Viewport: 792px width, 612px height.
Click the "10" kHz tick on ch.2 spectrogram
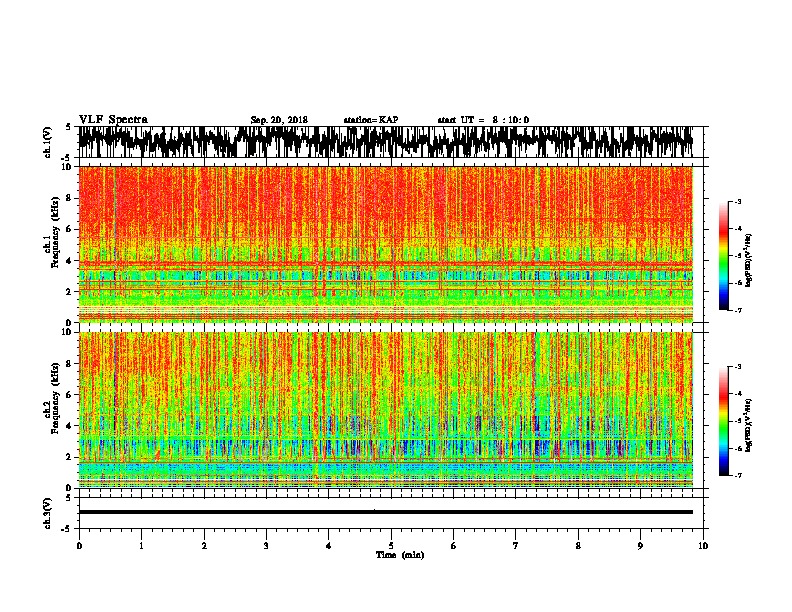[67, 332]
